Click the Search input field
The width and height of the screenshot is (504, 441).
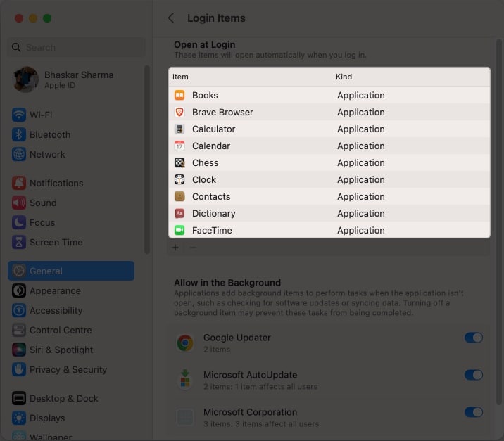pos(77,48)
